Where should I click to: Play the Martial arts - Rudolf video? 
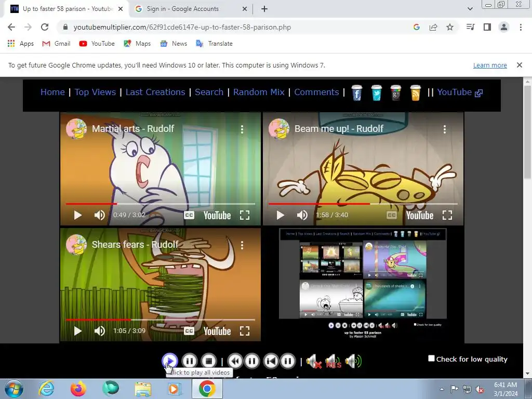(78, 215)
